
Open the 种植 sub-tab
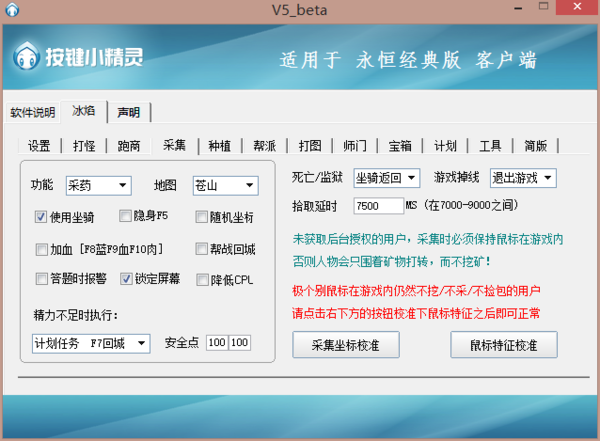(x=220, y=146)
